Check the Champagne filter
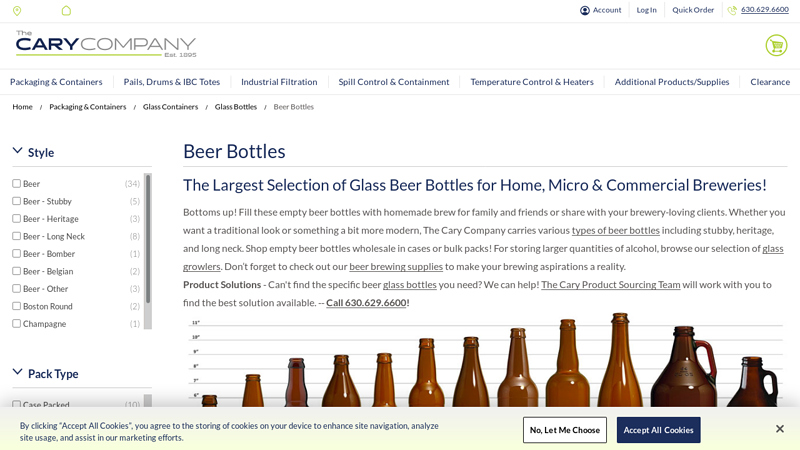This screenshot has width=800, height=450. pyautogui.click(x=16, y=323)
